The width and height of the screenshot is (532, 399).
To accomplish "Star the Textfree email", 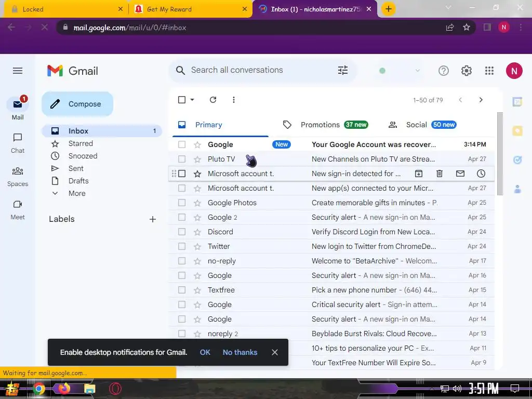I will pos(197,290).
